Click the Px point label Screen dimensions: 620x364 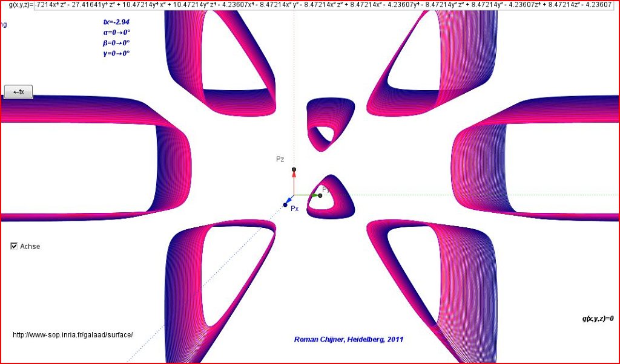[295, 209]
